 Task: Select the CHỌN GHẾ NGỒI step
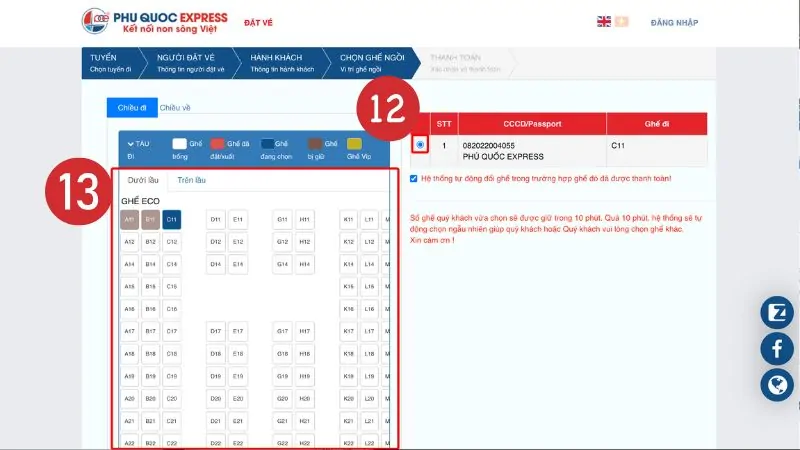tap(372, 63)
